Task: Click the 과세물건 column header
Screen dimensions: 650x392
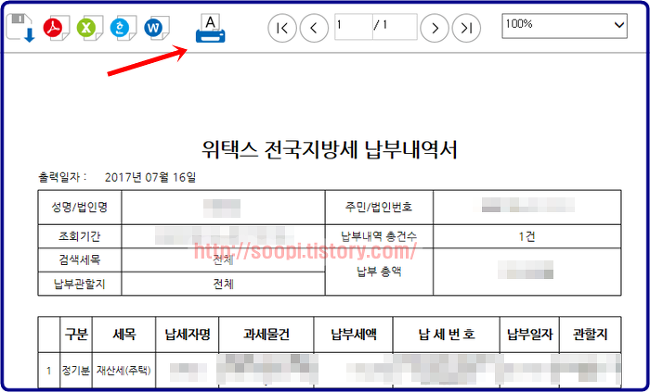Action: [266, 334]
